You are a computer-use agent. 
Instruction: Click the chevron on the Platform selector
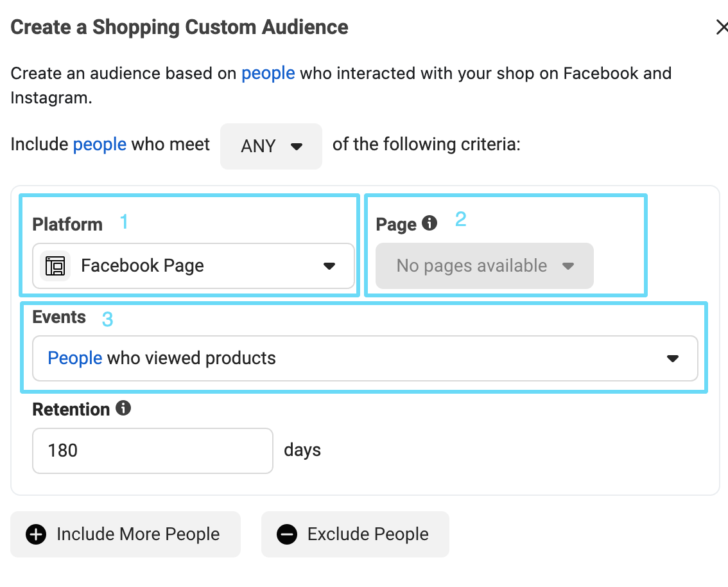click(x=330, y=266)
